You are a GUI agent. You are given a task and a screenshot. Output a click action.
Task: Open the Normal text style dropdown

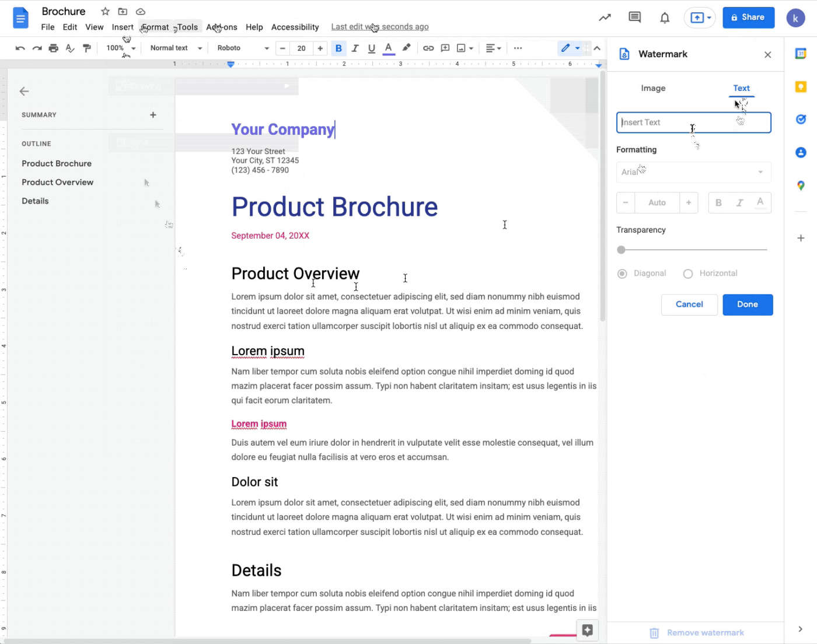click(x=176, y=48)
